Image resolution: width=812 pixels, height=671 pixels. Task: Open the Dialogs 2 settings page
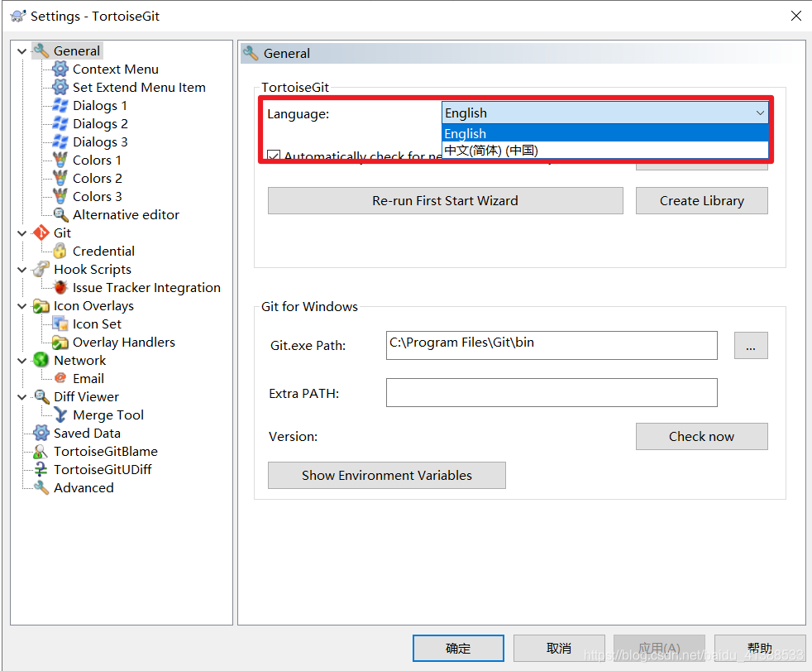tap(100, 123)
